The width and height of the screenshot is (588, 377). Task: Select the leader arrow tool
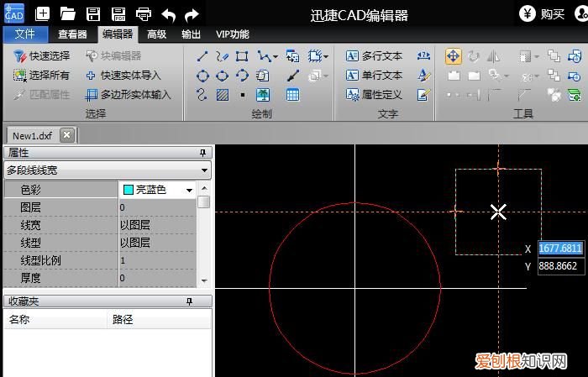coord(292,76)
